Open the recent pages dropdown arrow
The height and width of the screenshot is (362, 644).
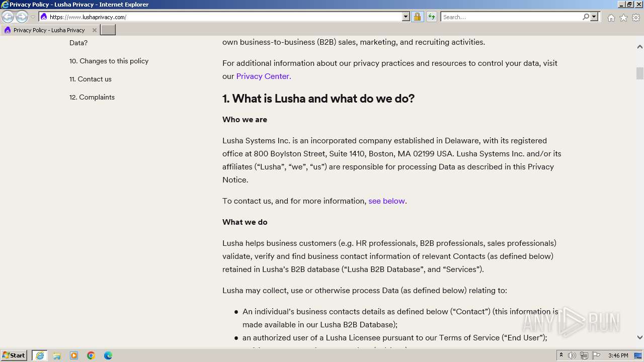pos(33,17)
